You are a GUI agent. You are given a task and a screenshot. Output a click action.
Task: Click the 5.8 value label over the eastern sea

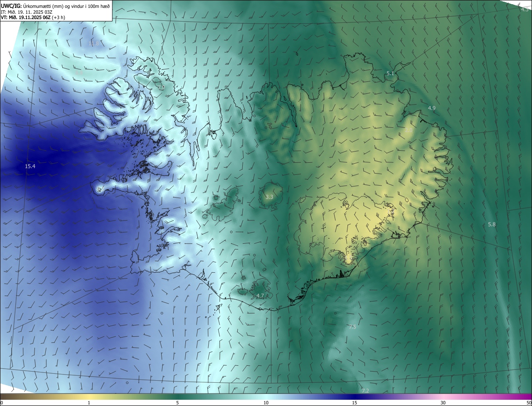coord(492,224)
